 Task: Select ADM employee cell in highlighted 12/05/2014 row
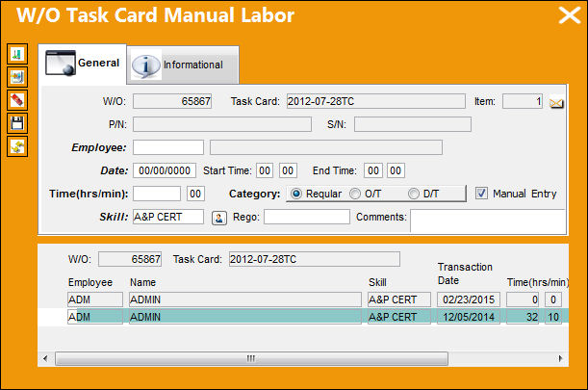point(95,317)
